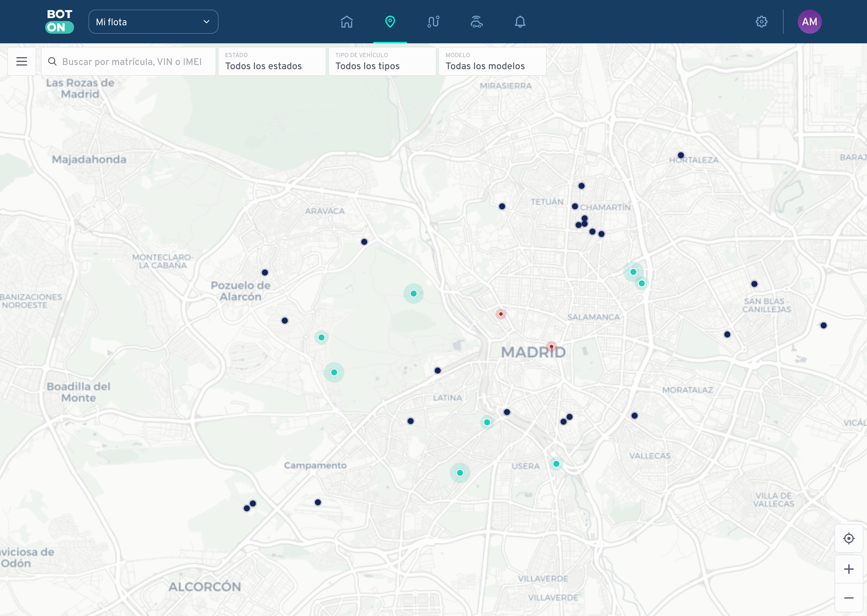
Task: Click the search magnifier icon
Action: point(53,61)
